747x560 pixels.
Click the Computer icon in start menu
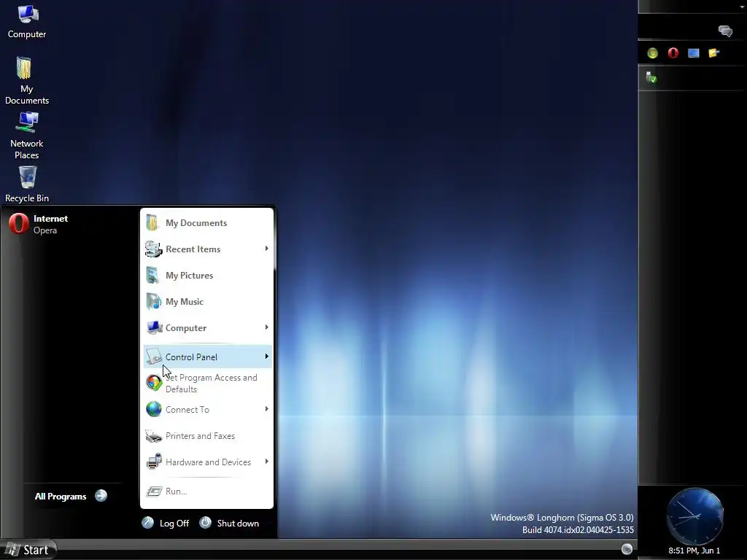pyautogui.click(x=155, y=327)
